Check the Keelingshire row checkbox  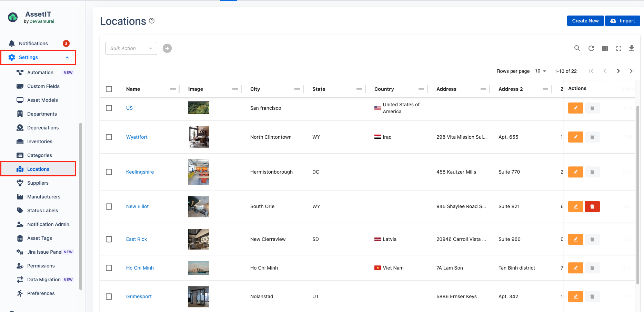[109, 172]
